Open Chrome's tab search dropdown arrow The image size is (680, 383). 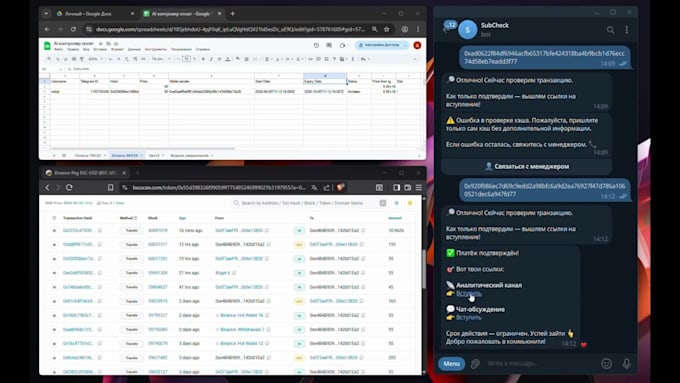tap(46, 13)
